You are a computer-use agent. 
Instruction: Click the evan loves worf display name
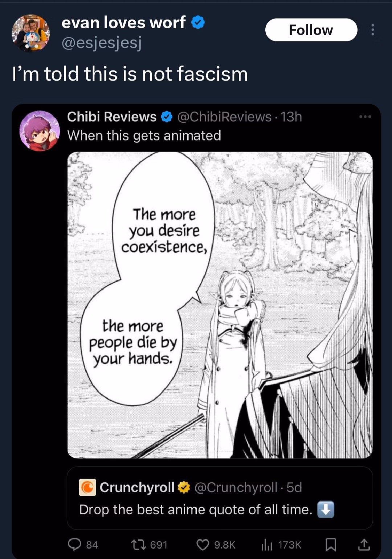(123, 23)
